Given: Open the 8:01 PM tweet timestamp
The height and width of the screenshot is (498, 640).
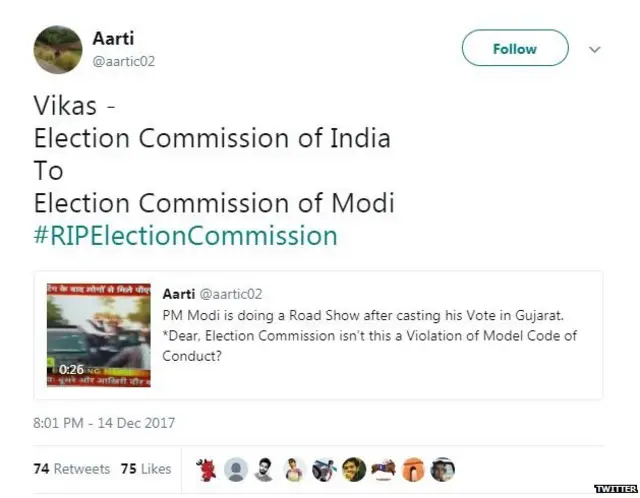Looking at the screenshot, I should (104, 423).
